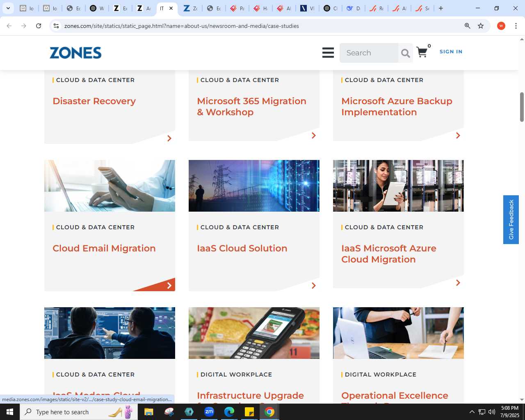Open Operational Excellence case study title

pyautogui.click(x=395, y=395)
